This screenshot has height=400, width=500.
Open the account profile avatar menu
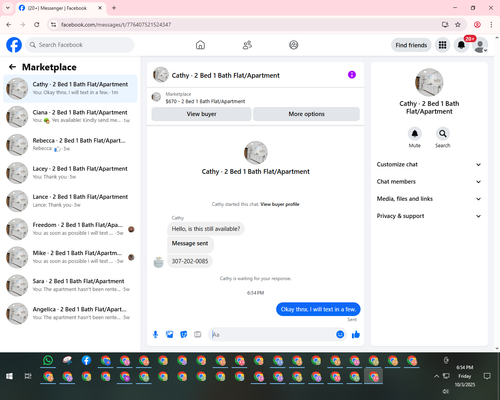pyautogui.click(x=480, y=45)
